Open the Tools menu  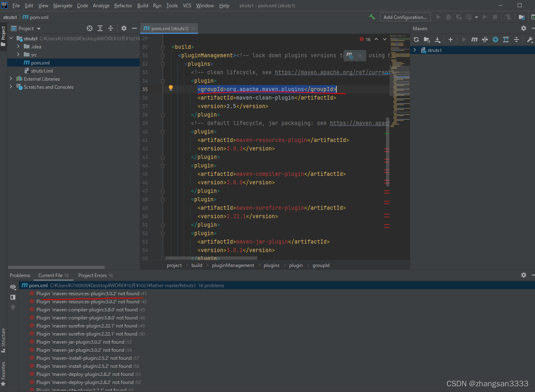(x=172, y=6)
